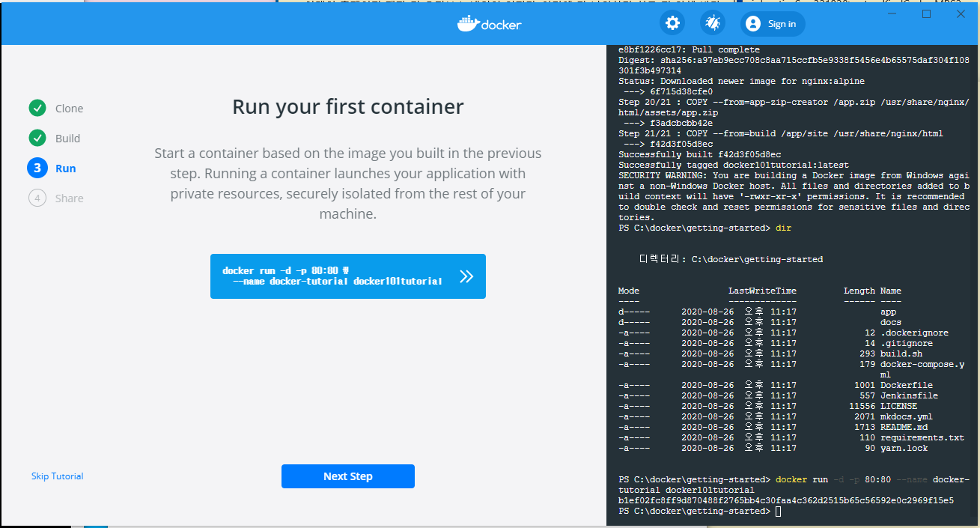The width and height of the screenshot is (980, 528).
Task: Select the Clone step
Action: click(69, 109)
